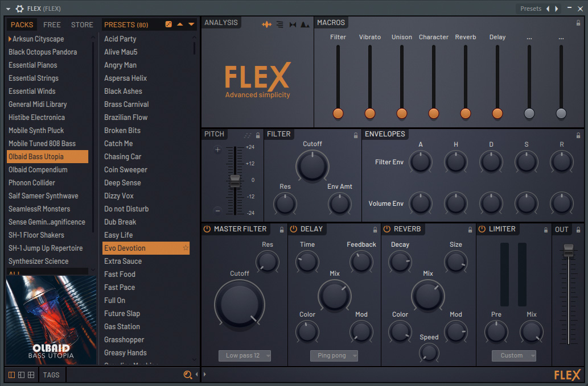Lock the Out section

click(578, 230)
